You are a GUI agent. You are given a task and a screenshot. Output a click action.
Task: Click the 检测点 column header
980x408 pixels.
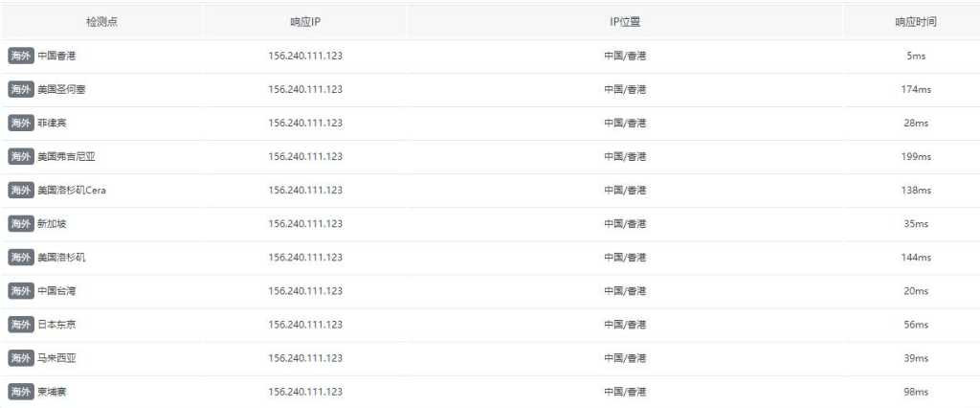point(101,21)
